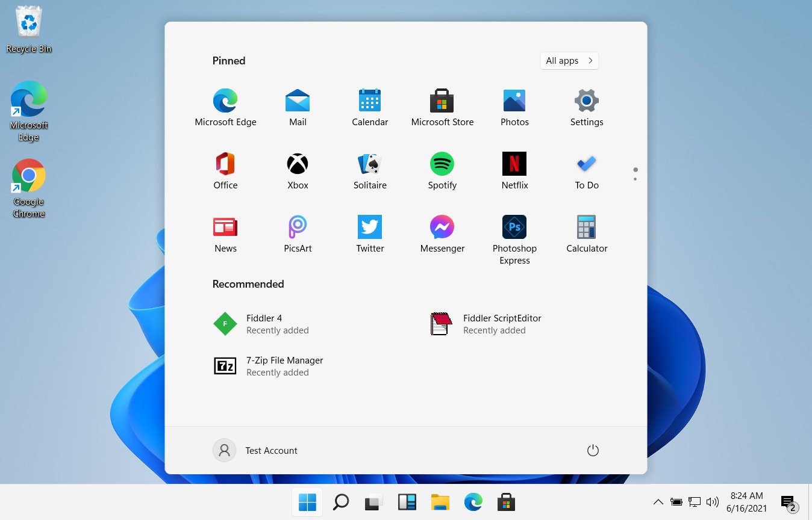Image resolution: width=812 pixels, height=520 pixels.
Task: Click the All apps button
Action: [x=569, y=61]
